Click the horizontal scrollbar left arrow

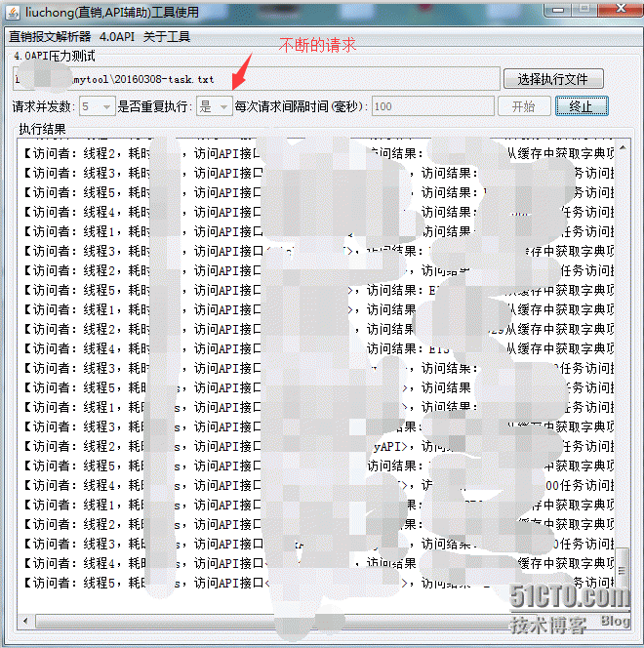[25, 621]
